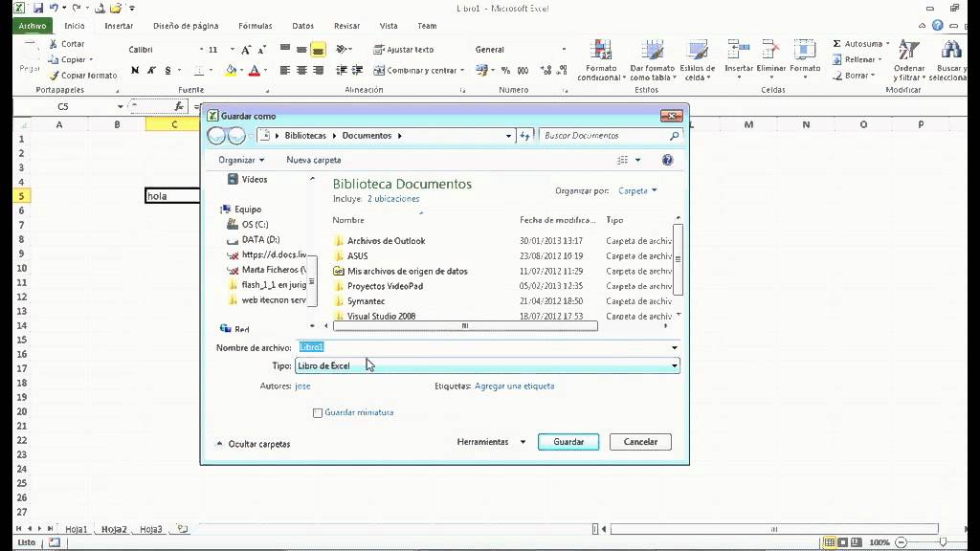The height and width of the screenshot is (551, 980).
Task: Click the Cancelar button
Action: pyautogui.click(x=640, y=442)
